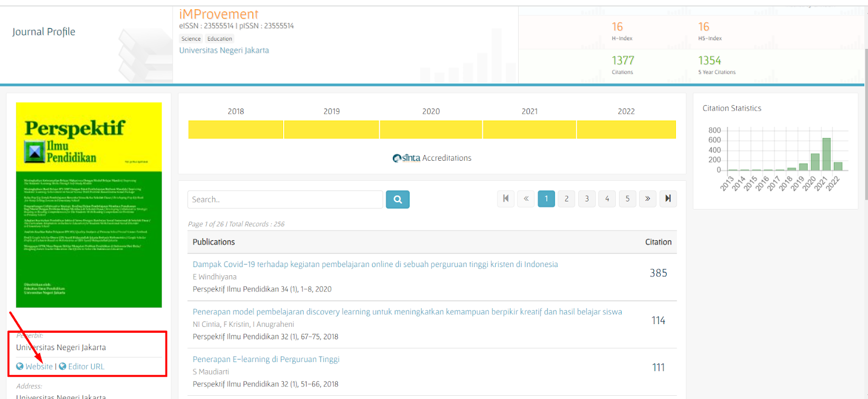Image resolution: width=868 pixels, height=399 pixels.
Task: Click the globe icon beside Website
Action: (x=20, y=366)
